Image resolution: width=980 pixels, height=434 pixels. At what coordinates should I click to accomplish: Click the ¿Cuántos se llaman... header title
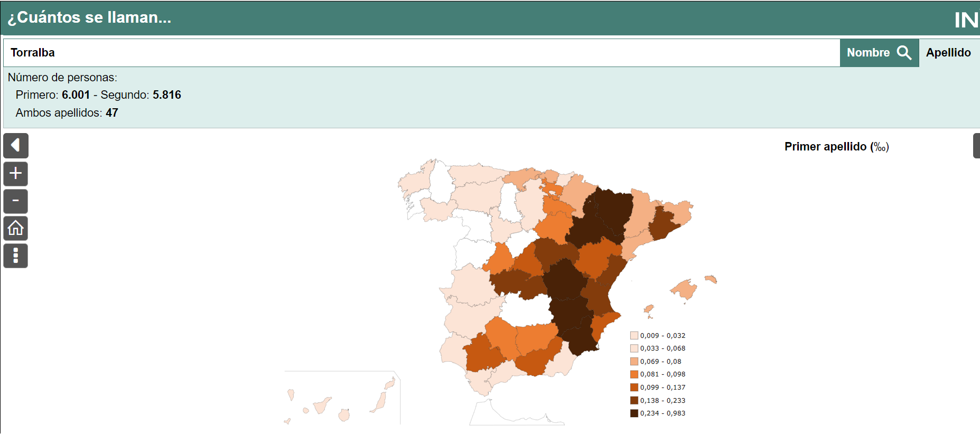tap(89, 17)
